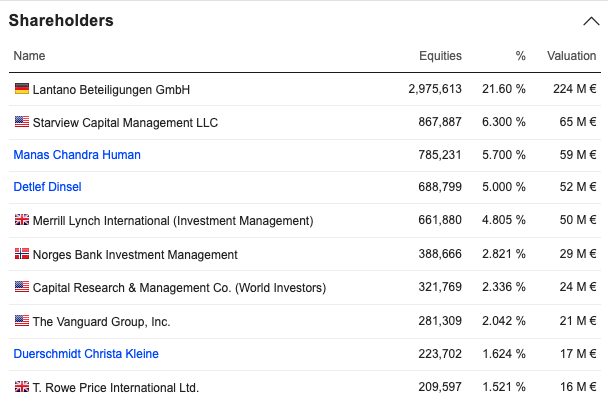Collapse the Shareholders section chevron
Screen dimensions: 608x404
[588, 21]
